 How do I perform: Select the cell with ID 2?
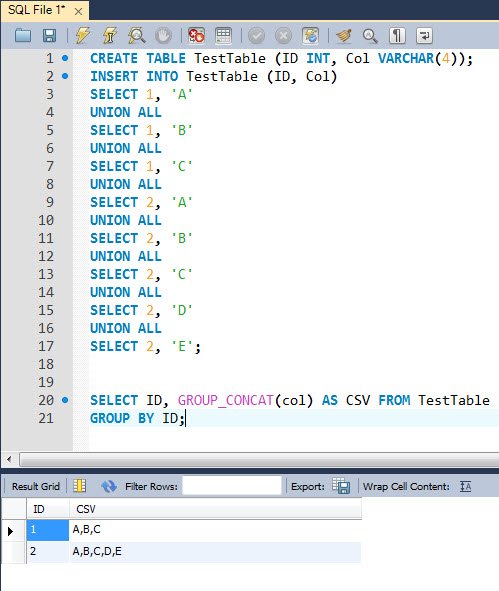[47, 552]
